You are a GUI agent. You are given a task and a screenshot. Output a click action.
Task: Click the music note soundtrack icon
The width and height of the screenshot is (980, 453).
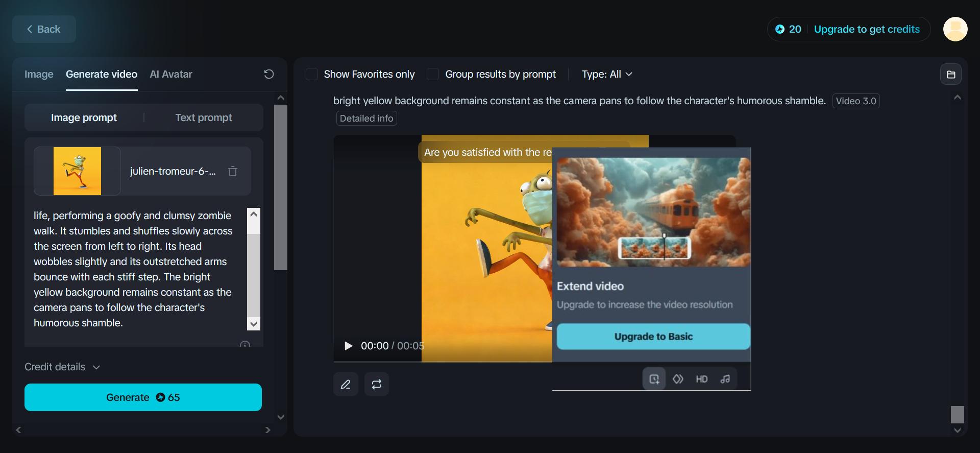(x=725, y=379)
